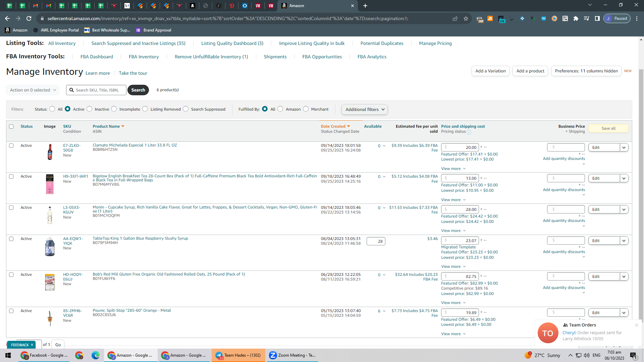Image resolution: width=644 pixels, height=362 pixels.
Task: Toggle the browser side panel icon
Action: point(597,18)
